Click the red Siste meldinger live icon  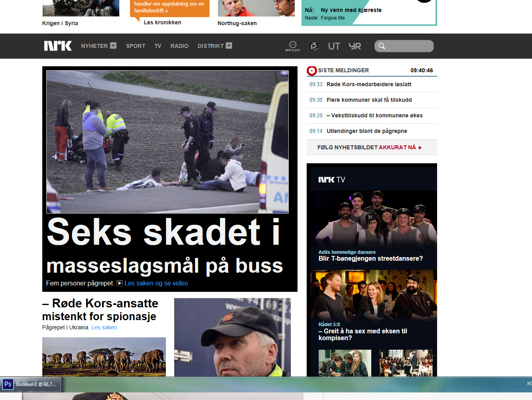pyautogui.click(x=311, y=71)
